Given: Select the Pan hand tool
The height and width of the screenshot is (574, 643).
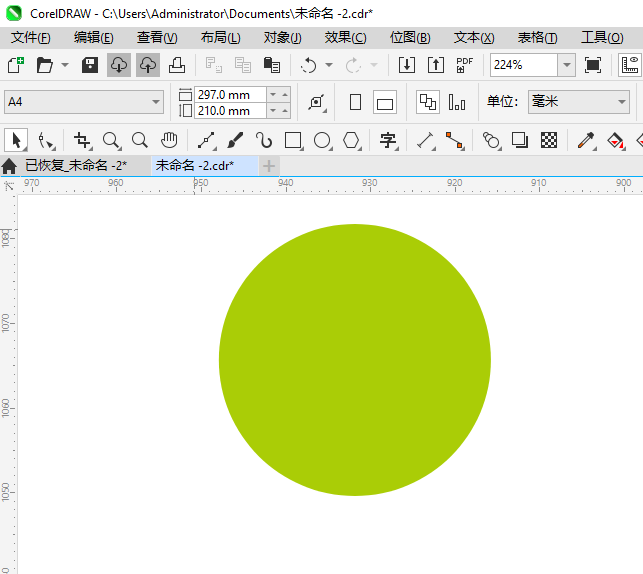Looking at the screenshot, I should point(169,141).
